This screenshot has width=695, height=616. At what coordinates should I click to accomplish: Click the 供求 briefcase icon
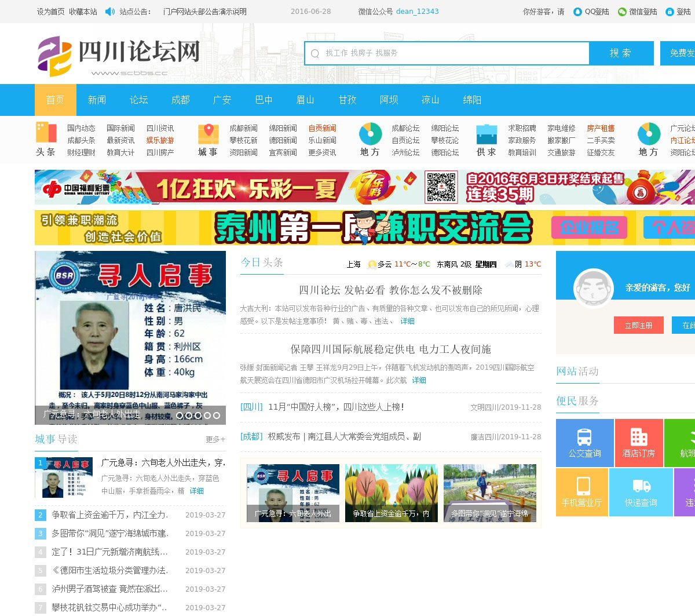point(487,133)
